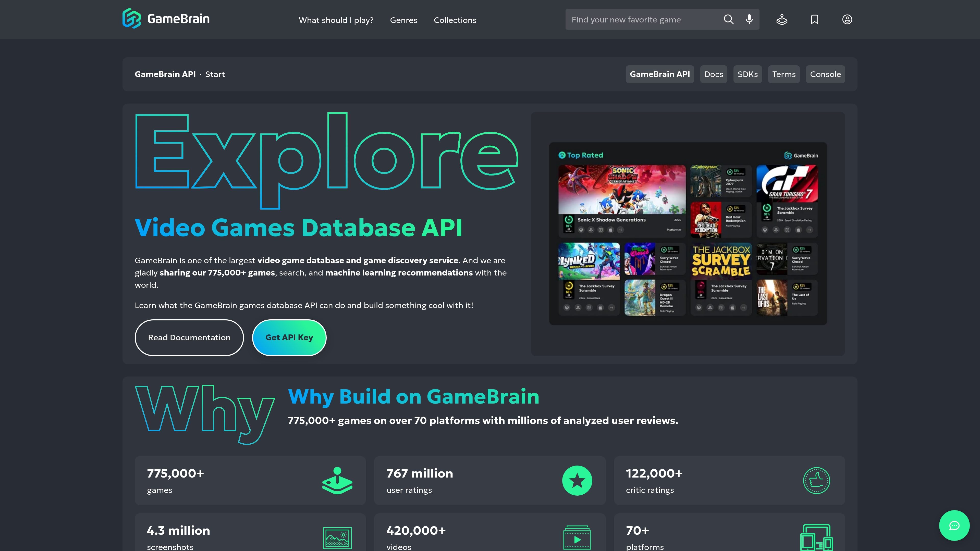Select the GameBrain API tab

(660, 74)
